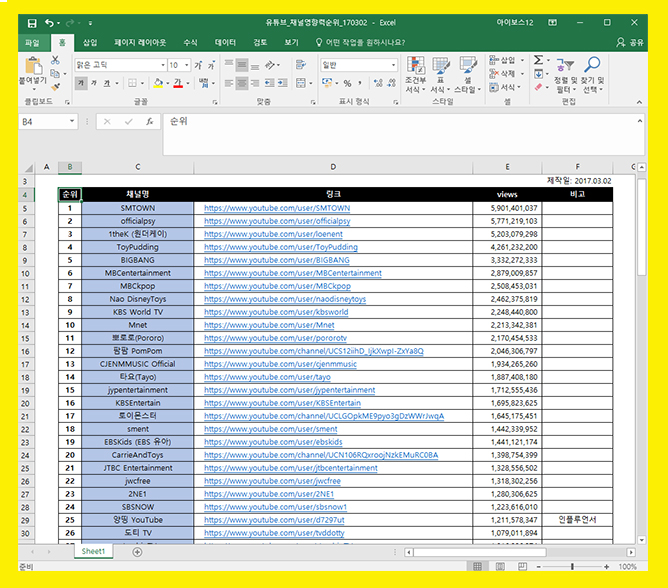
Task: Click the 공유 share button
Action: point(630,43)
